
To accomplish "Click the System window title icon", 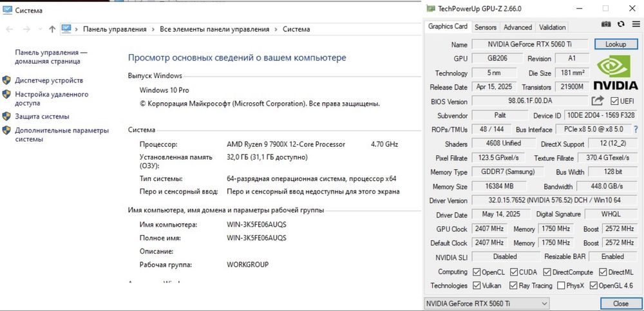I will point(7,10).
